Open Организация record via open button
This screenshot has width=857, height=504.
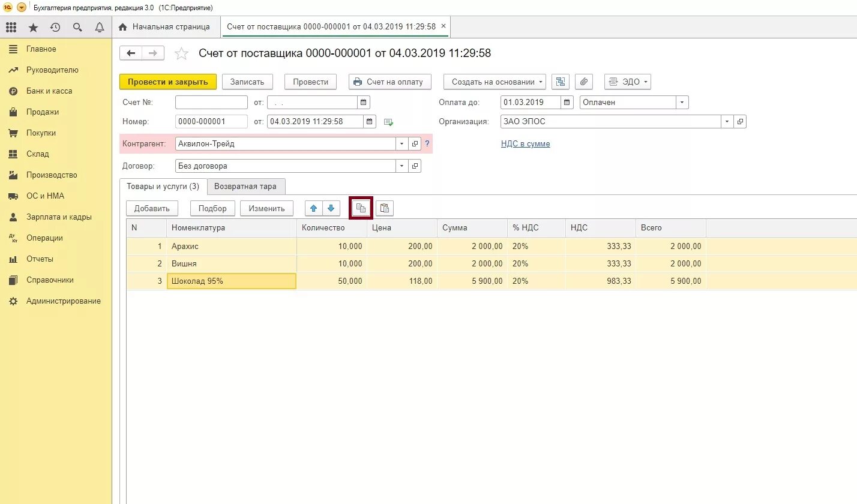pyautogui.click(x=740, y=121)
